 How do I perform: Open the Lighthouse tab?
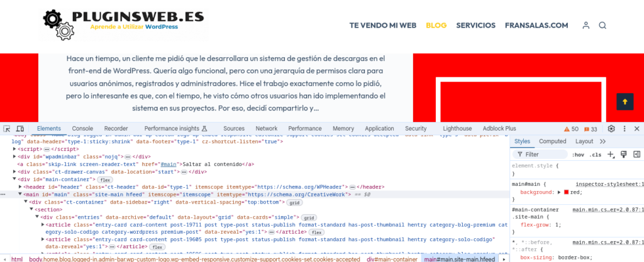coord(457,129)
